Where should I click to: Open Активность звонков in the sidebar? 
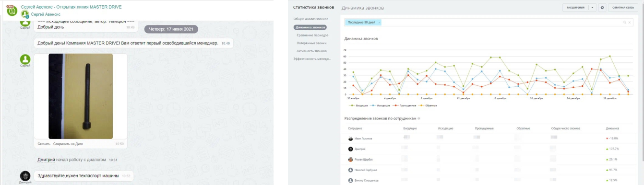coord(311,50)
